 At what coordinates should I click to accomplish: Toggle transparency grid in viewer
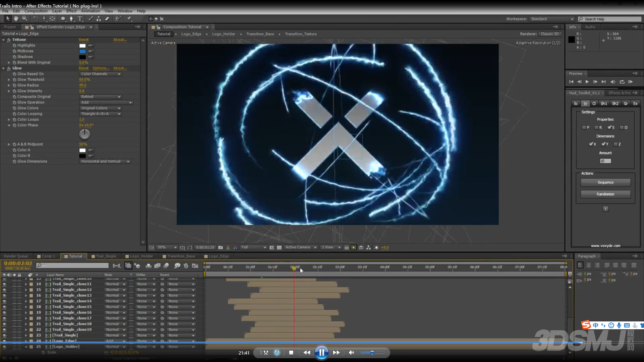click(x=279, y=247)
